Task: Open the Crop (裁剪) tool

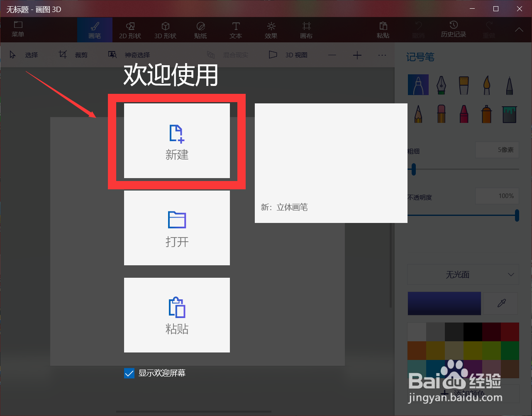Action: click(x=75, y=54)
